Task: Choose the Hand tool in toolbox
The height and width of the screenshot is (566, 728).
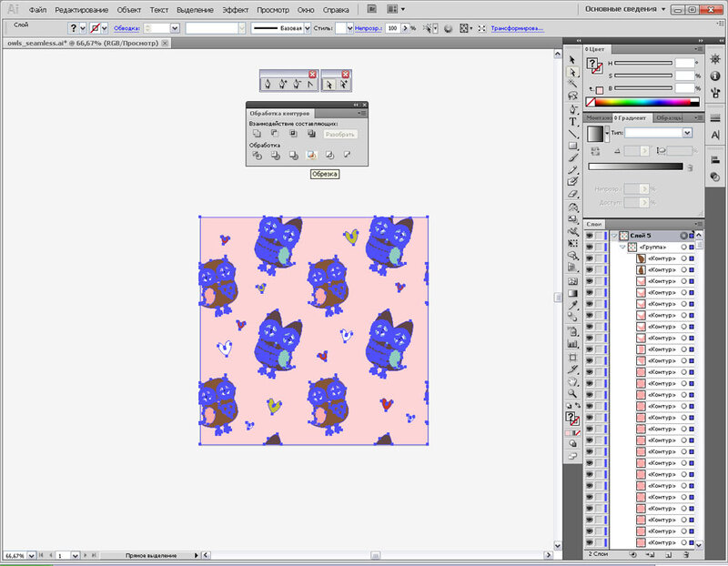Action: [x=573, y=381]
